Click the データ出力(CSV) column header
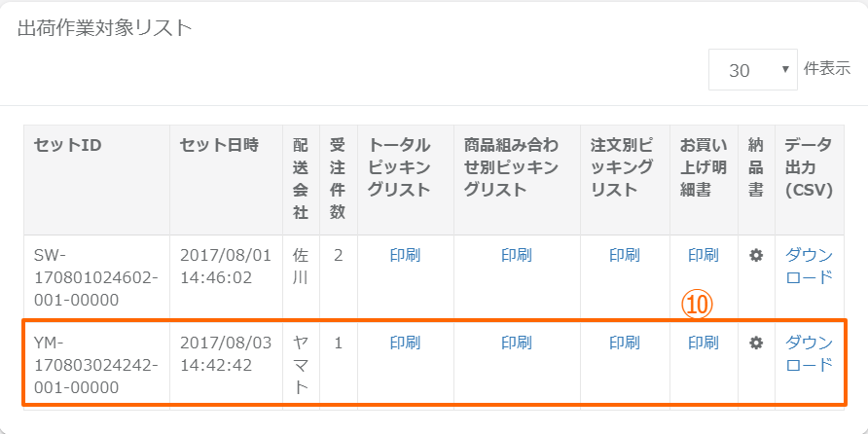 coord(809,167)
